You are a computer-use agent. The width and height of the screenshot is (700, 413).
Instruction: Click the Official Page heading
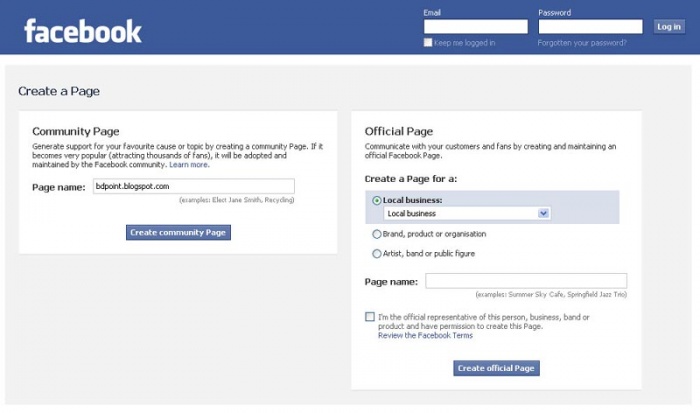[399, 131]
